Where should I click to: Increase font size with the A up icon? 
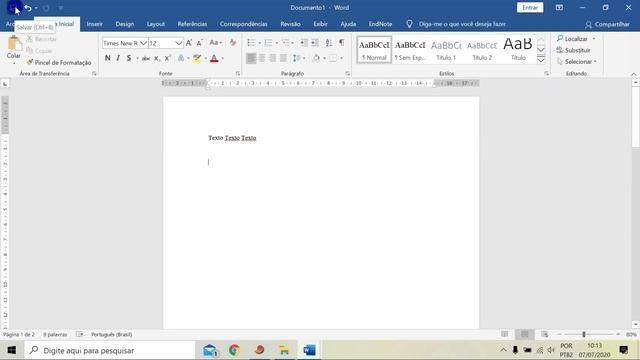(x=189, y=43)
